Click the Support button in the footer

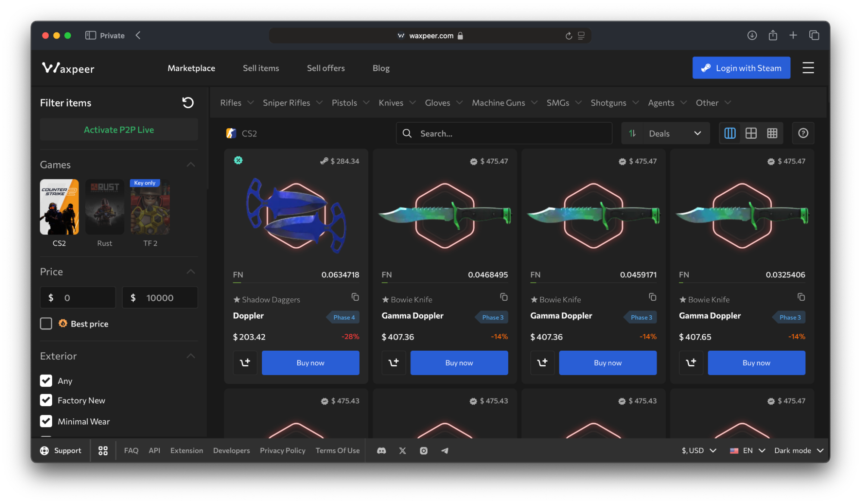click(61, 451)
